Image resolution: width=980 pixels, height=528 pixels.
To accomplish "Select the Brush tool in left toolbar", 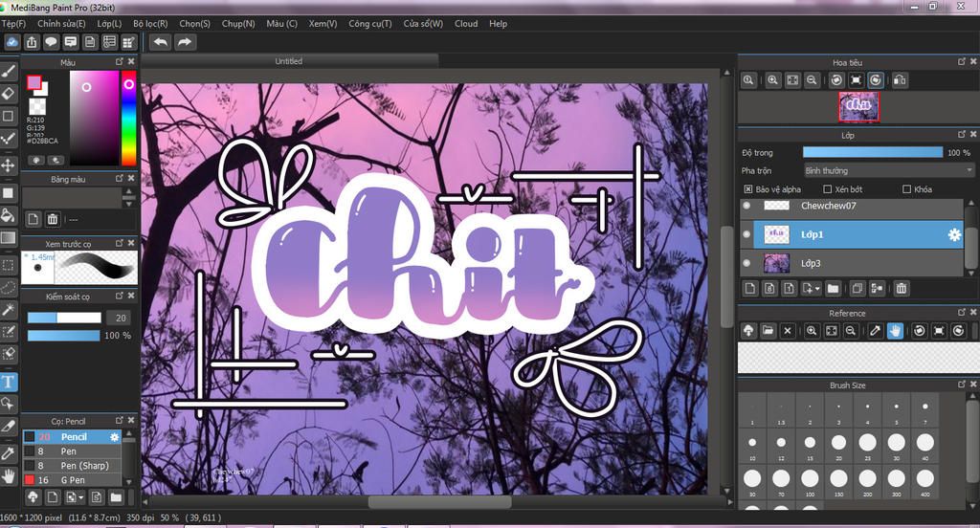I will click(8, 71).
